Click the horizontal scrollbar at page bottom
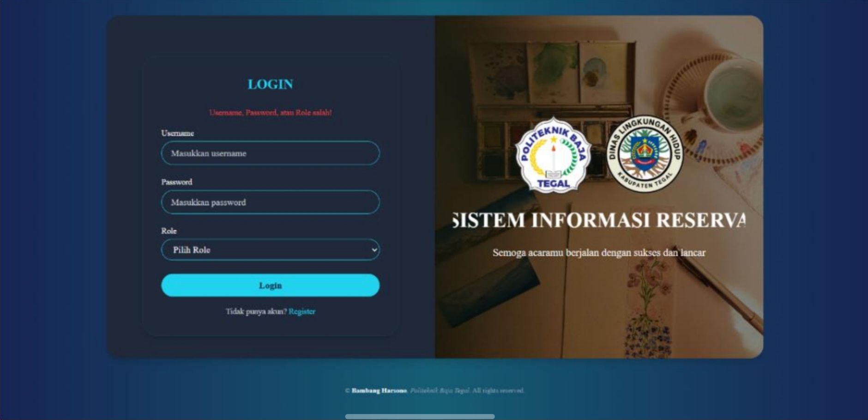868x420 pixels. 420,416
